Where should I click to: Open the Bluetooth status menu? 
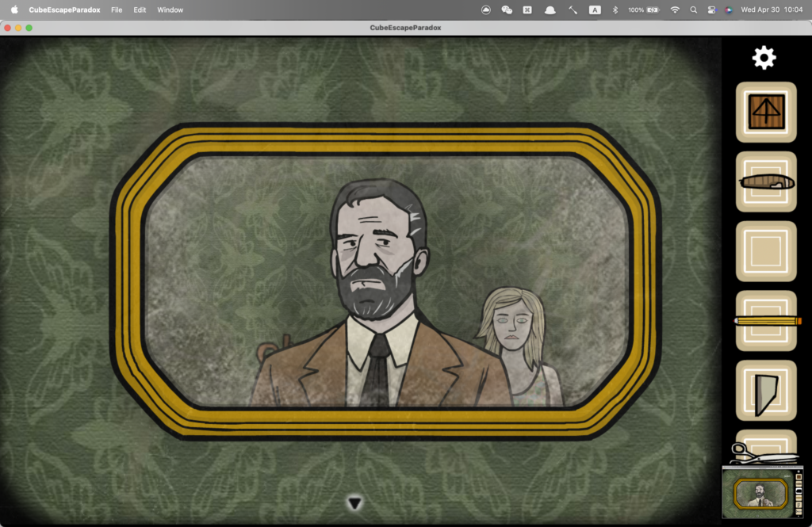(615, 10)
